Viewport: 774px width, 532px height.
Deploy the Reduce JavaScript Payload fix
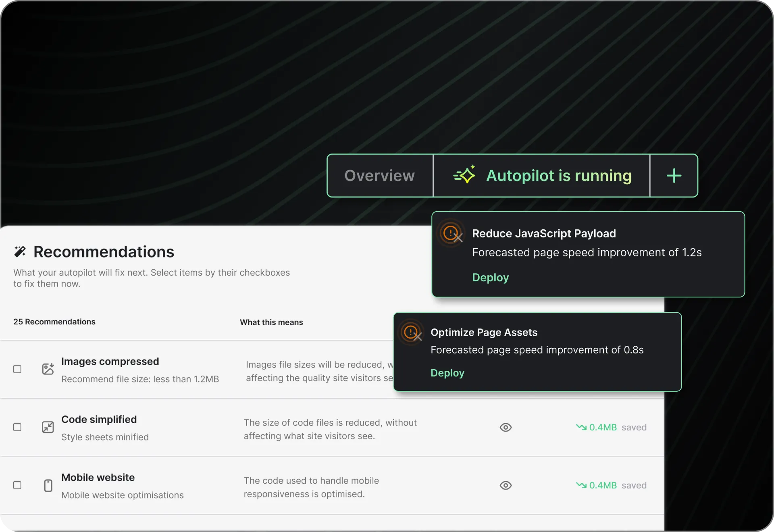click(490, 278)
